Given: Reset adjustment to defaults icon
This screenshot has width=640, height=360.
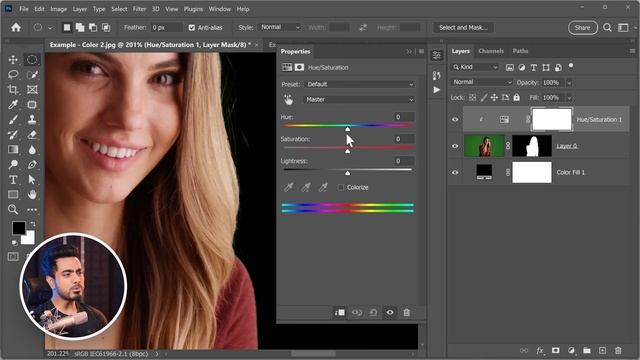Looking at the screenshot, I should click(373, 313).
